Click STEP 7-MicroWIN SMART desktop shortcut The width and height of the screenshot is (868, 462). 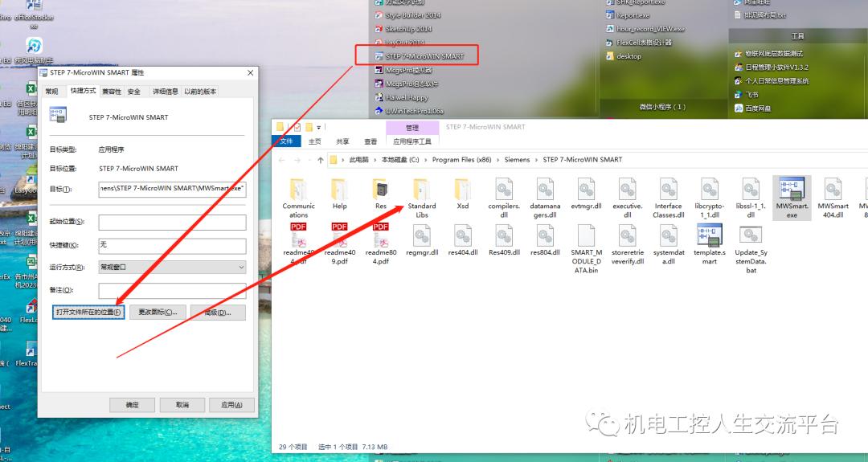point(419,56)
